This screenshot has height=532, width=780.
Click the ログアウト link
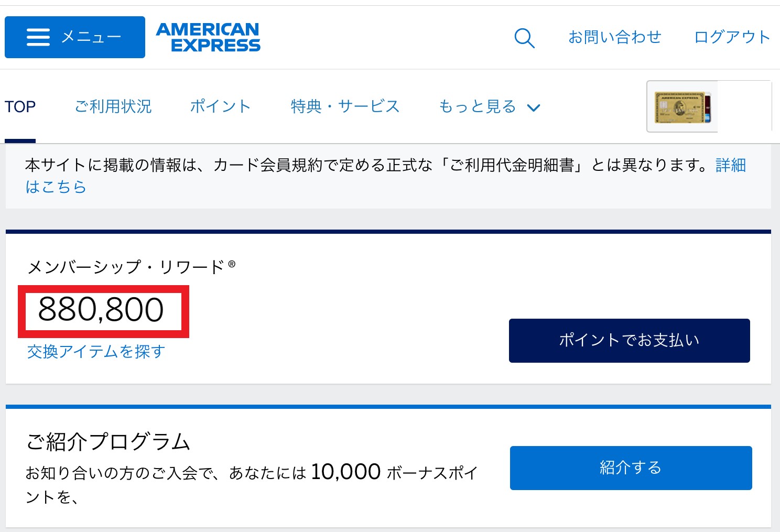pos(732,37)
